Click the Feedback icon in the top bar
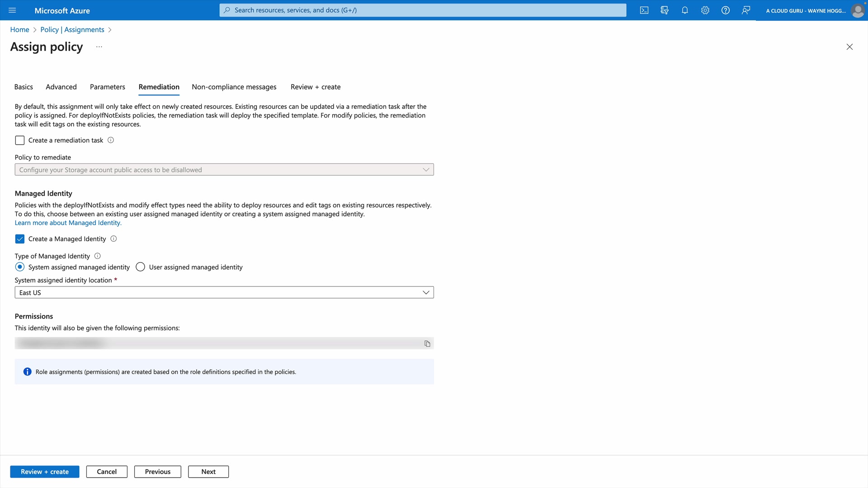The width and height of the screenshot is (868, 488). [746, 10]
